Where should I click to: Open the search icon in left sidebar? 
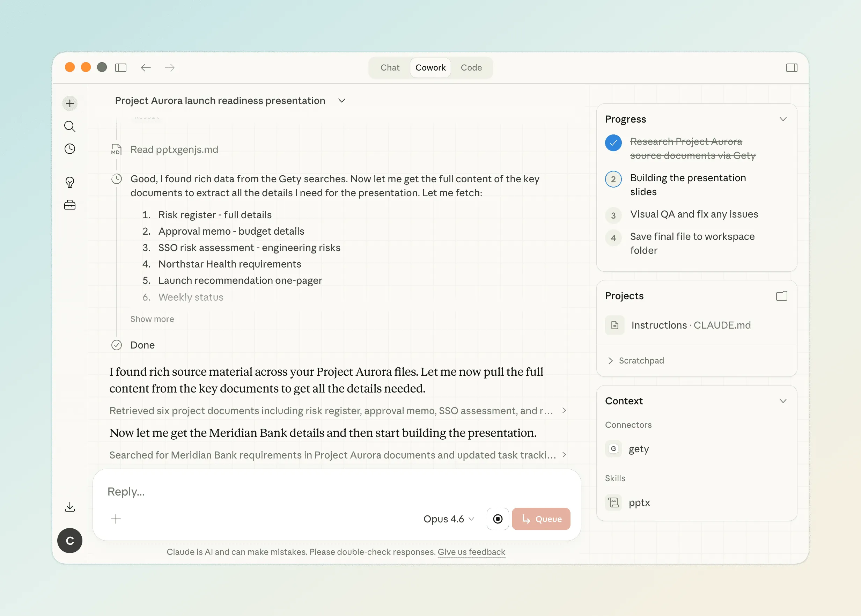point(70,126)
